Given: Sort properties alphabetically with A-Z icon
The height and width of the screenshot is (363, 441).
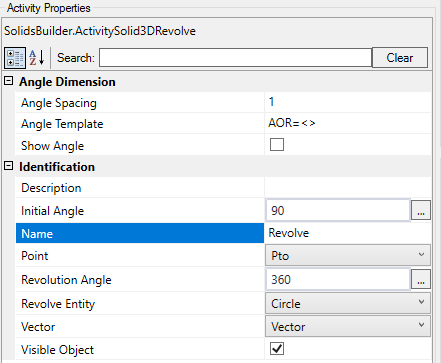Looking at the screenshot, I should tap(37, 58).
